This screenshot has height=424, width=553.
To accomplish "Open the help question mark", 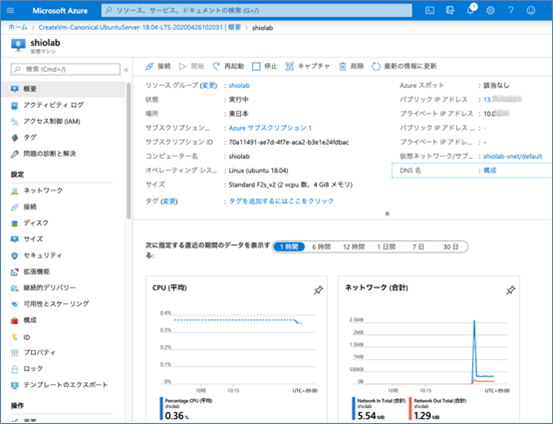I will 511,11.
